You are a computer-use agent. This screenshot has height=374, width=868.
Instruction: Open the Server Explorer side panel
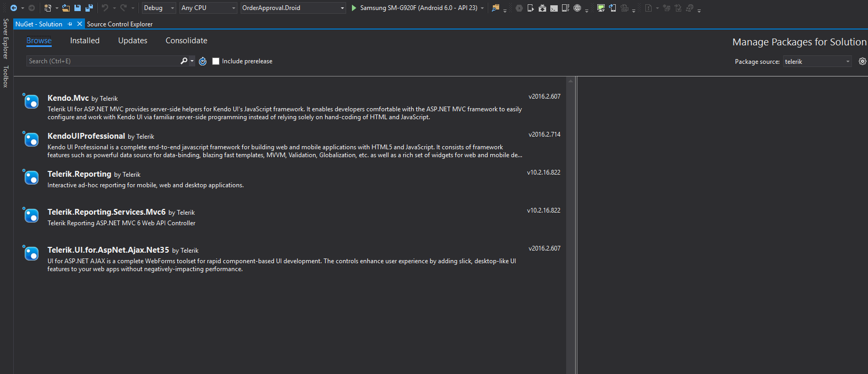click(x=6, y=39)
